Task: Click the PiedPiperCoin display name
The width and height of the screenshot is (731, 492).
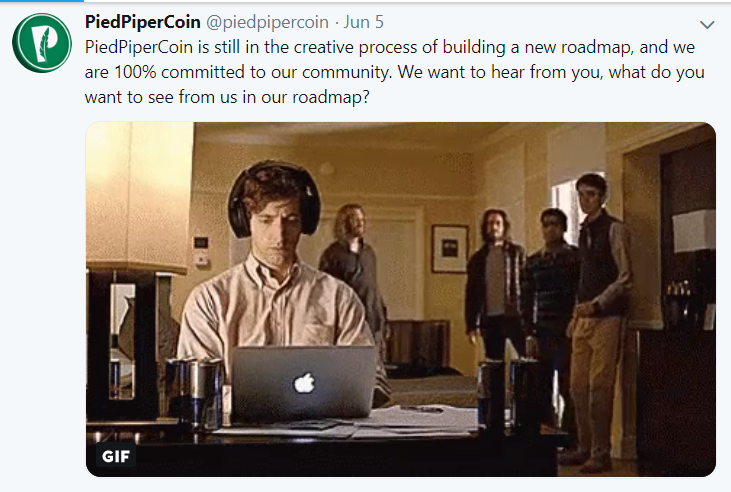Action: tap(143, 22)
